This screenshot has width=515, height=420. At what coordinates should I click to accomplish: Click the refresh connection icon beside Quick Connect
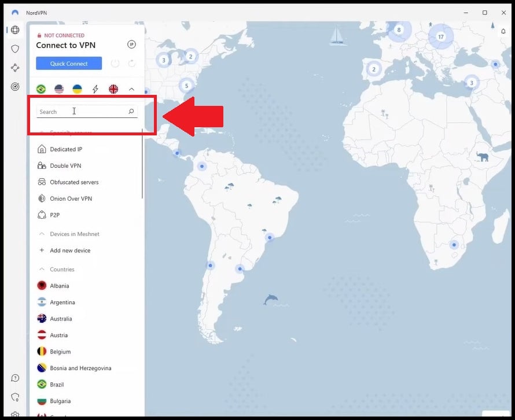point(132,64)
